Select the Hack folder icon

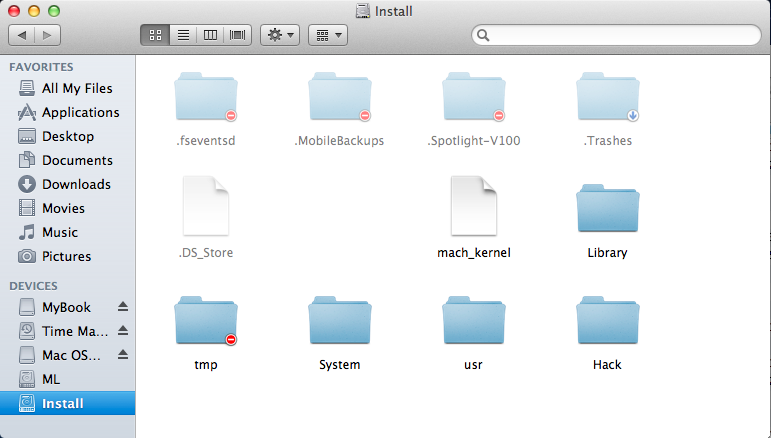(608, 320)
